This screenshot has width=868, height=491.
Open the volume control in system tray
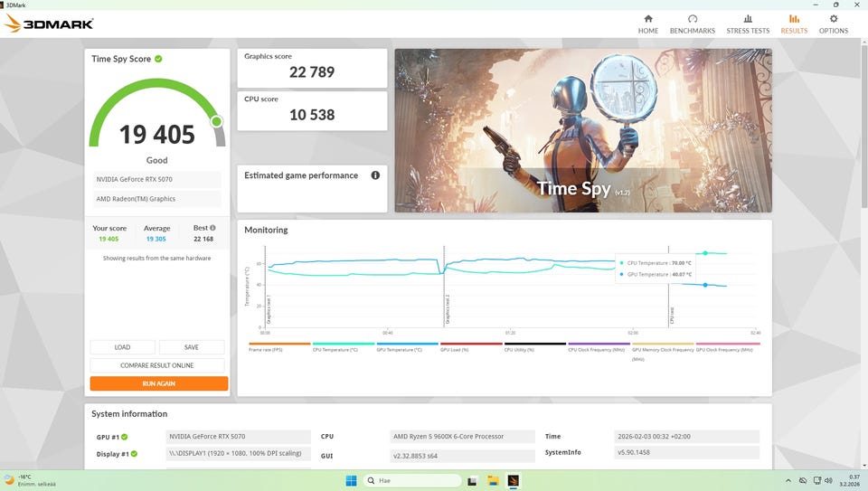coord(828,480)
